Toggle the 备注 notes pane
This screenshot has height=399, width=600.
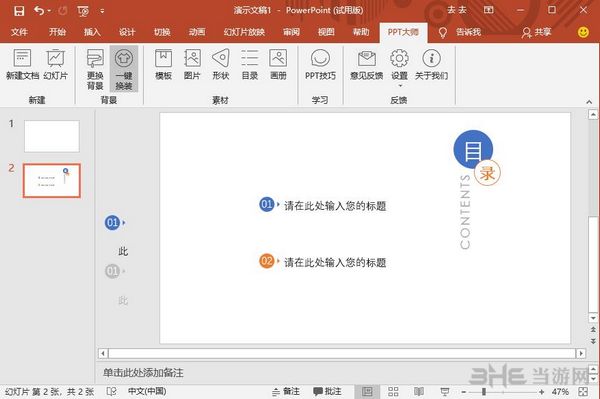point(286,391)
